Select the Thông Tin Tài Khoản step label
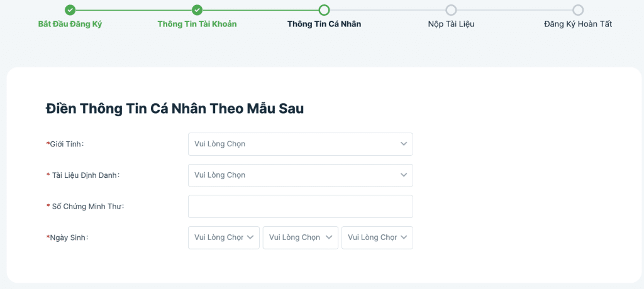Image resolution: width=644 pixels, height=289 pixels. point(197,25)
